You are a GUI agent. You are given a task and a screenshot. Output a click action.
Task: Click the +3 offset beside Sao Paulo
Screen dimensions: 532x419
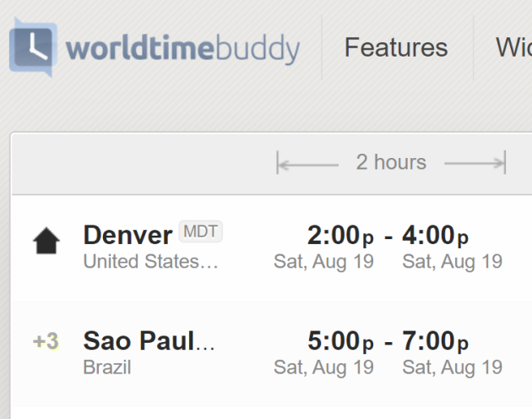tap(46, 341)
